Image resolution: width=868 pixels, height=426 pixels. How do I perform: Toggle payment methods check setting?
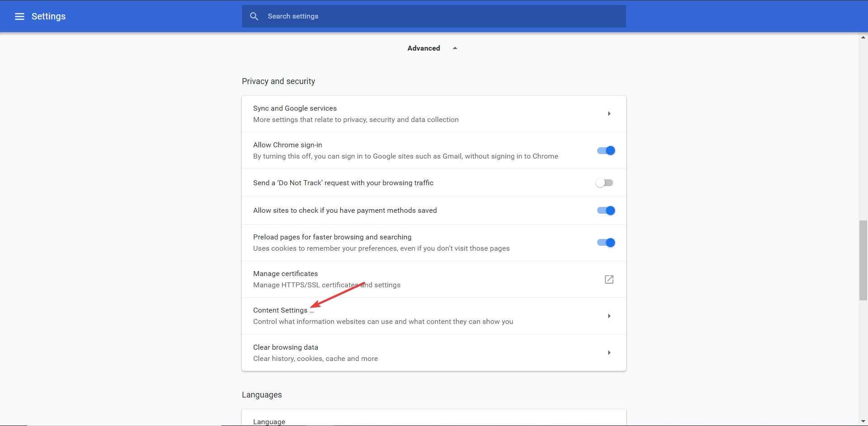tap(606, 211)
